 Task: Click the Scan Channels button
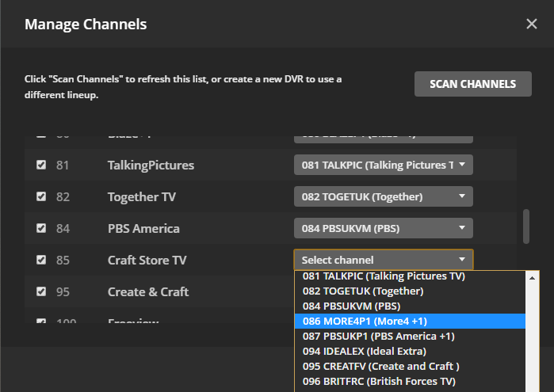click(x=472, y=84)
